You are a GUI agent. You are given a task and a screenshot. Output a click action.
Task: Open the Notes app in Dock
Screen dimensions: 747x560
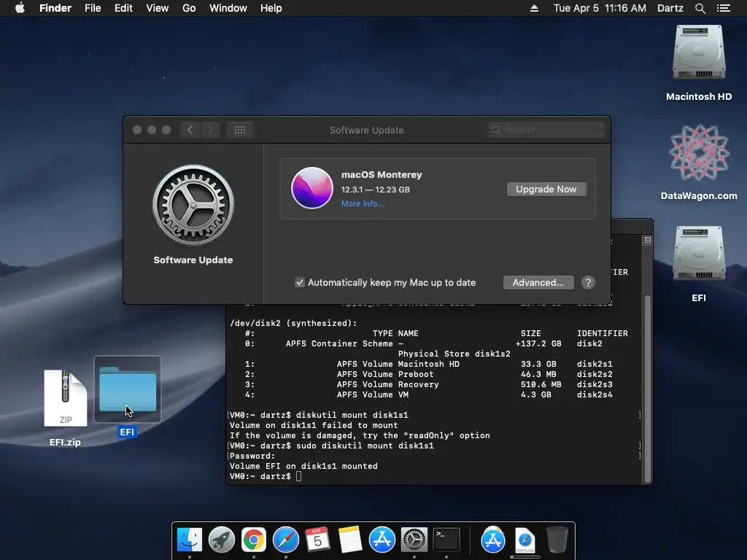(350, 540)
